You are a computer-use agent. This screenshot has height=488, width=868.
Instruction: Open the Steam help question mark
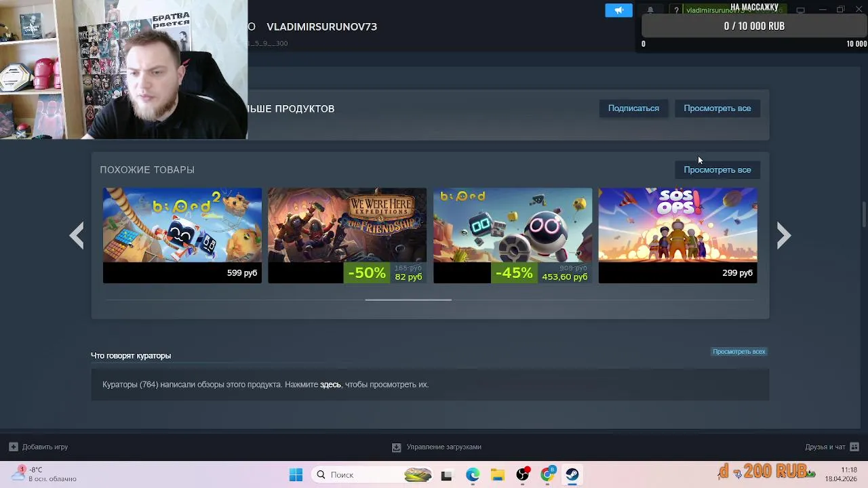point(676,10)
